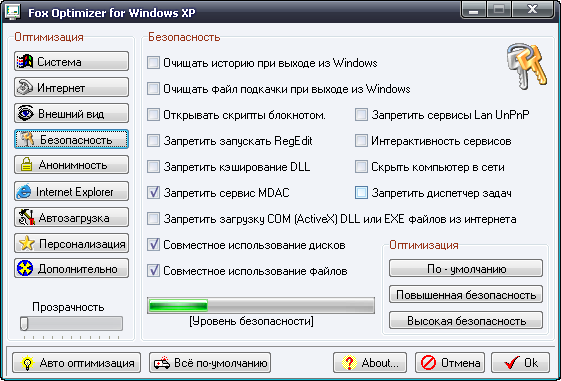Check Запретить сервисы Lan UnPnP
Screen dimensions: 561x381
coord(361,115)
